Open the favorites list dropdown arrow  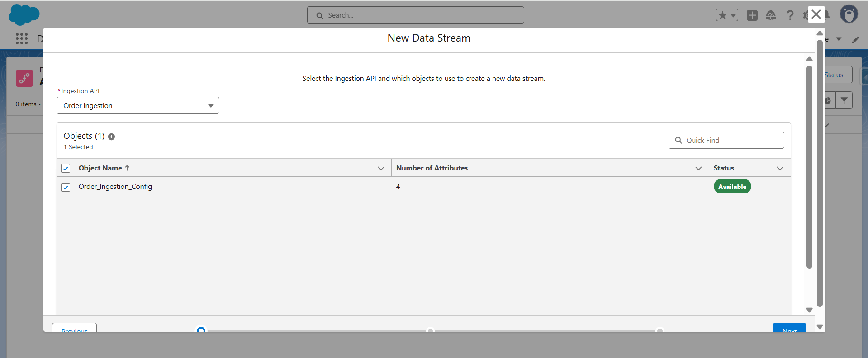(733, 15)
